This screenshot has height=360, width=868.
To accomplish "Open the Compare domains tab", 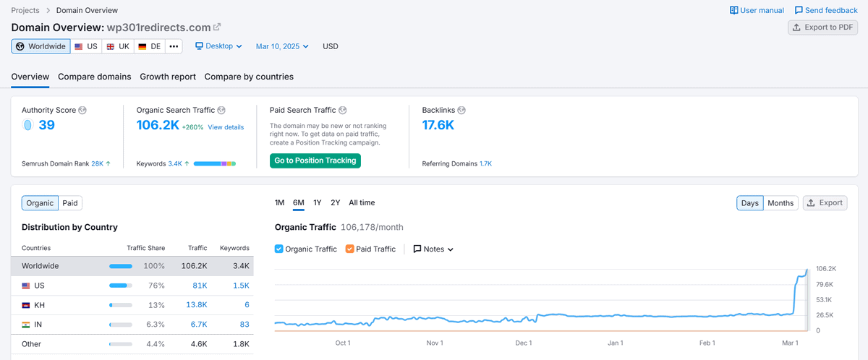I will 95,77.
